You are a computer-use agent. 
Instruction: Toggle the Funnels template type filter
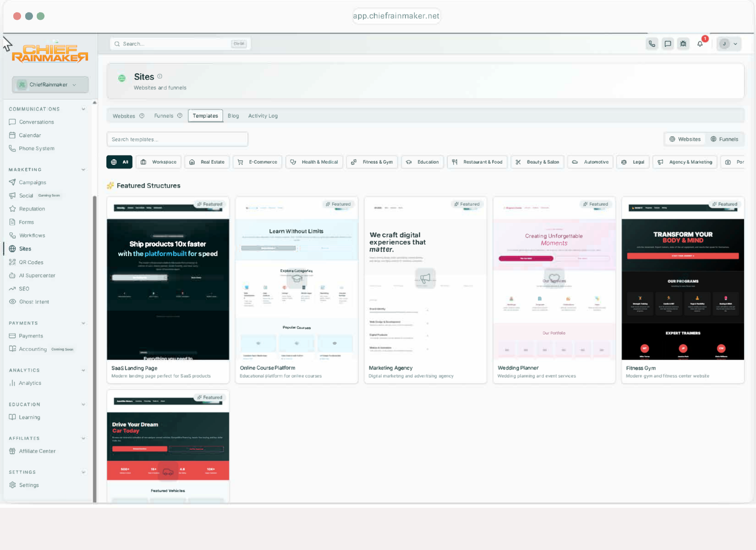point(724,139)
